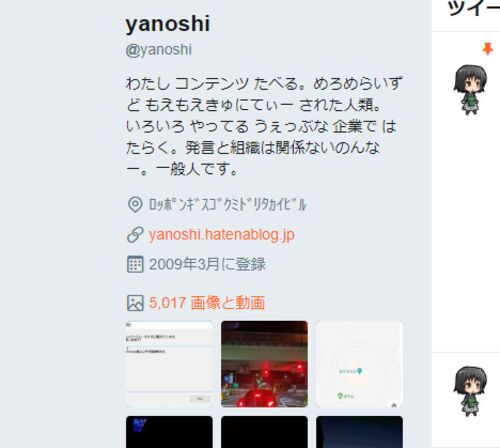Select the ツイート tab at top right

(x=473, y=8)
